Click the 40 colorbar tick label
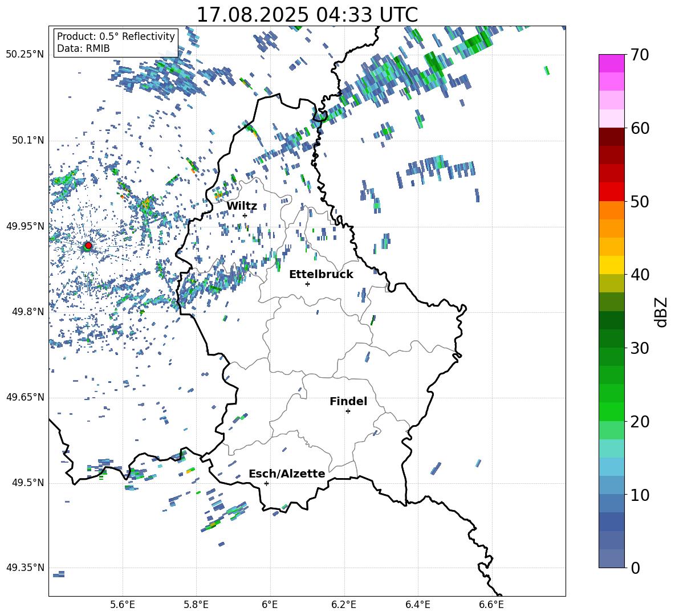Image resolution: width=675 pixels, height=616 pixels. click(640, 275)
